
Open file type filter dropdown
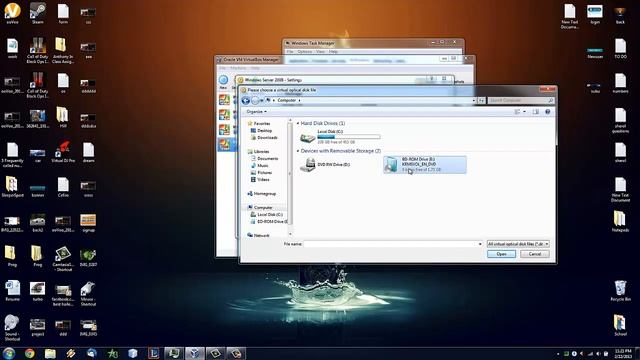(x=518, y=244)
